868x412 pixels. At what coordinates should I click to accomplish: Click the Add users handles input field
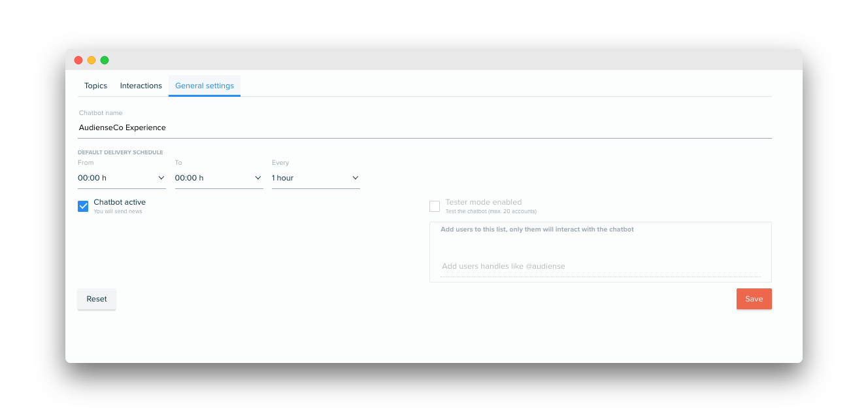[x=601, y=266]
